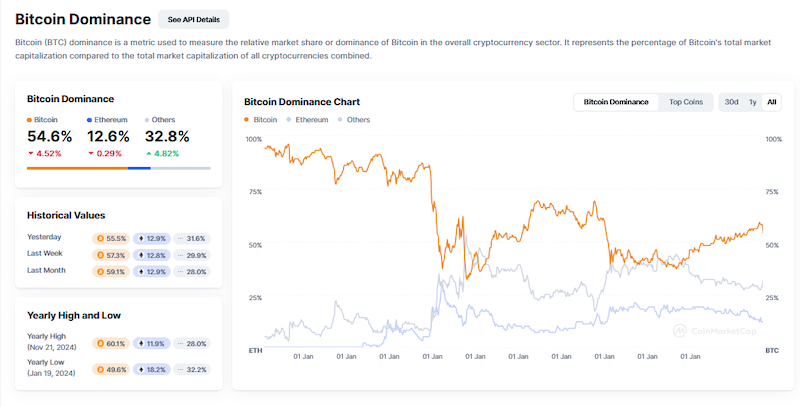Image resolution: width=800 pixels, height=407 pixels.
Task: Click CoinMarketCap watermark logo on chart
Action: click(x=678, y=329)
